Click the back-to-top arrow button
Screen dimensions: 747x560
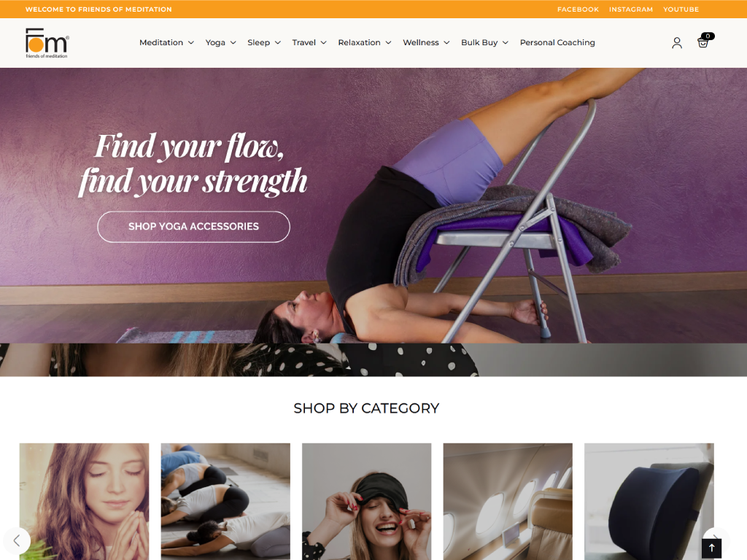click(x=711, y=548)
